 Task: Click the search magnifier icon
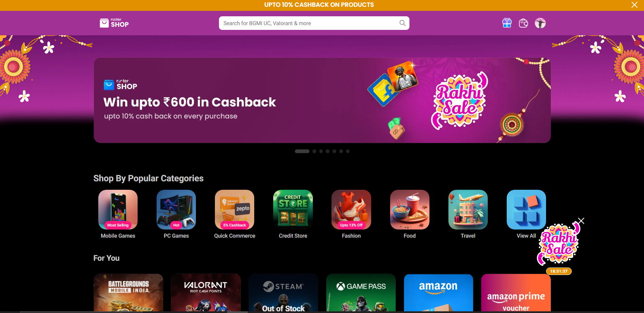402,23
